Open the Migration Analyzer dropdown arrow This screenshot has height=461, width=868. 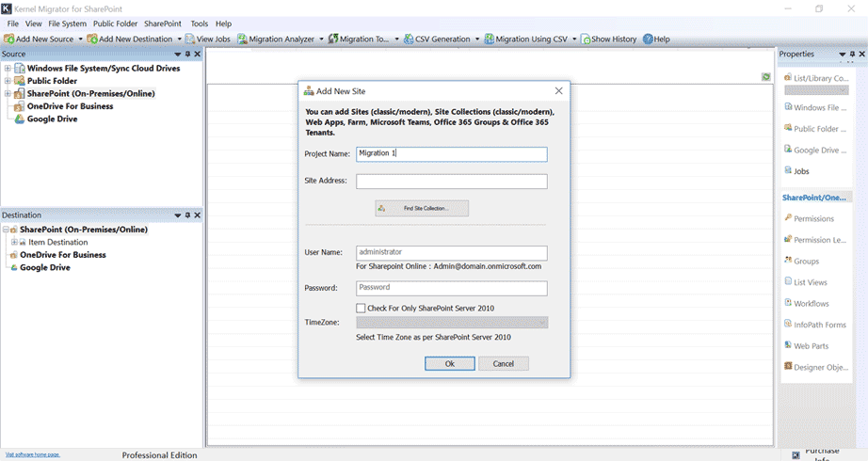point(321,40)
